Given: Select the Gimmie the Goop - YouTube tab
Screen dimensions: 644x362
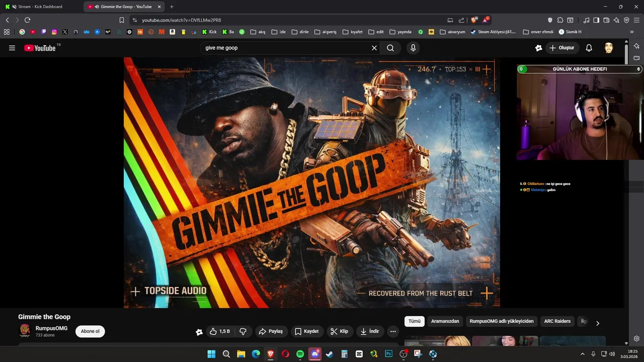Looking at the screenshot, I should [123, 7].
